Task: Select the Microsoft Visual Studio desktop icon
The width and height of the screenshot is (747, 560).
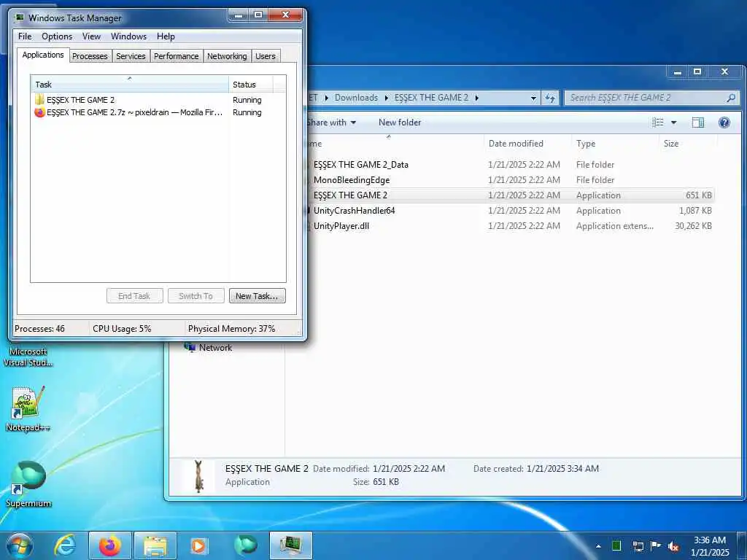Action: 28,357
